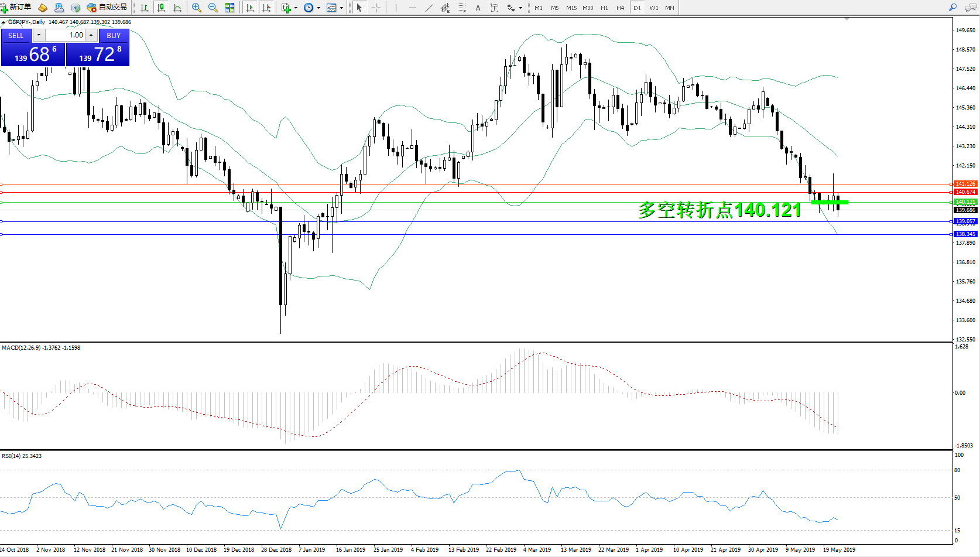
Task: Select the Fibonacci retracement tool
Action: click(x=462, y=8)
